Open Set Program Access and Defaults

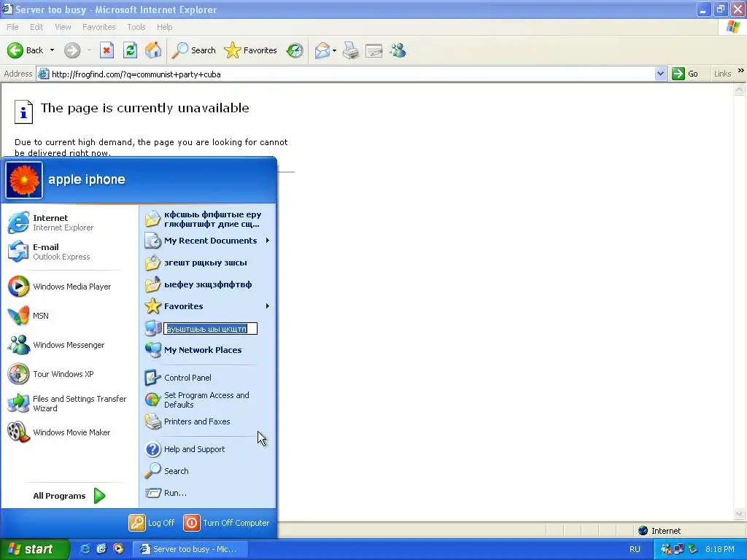(208, 400)
